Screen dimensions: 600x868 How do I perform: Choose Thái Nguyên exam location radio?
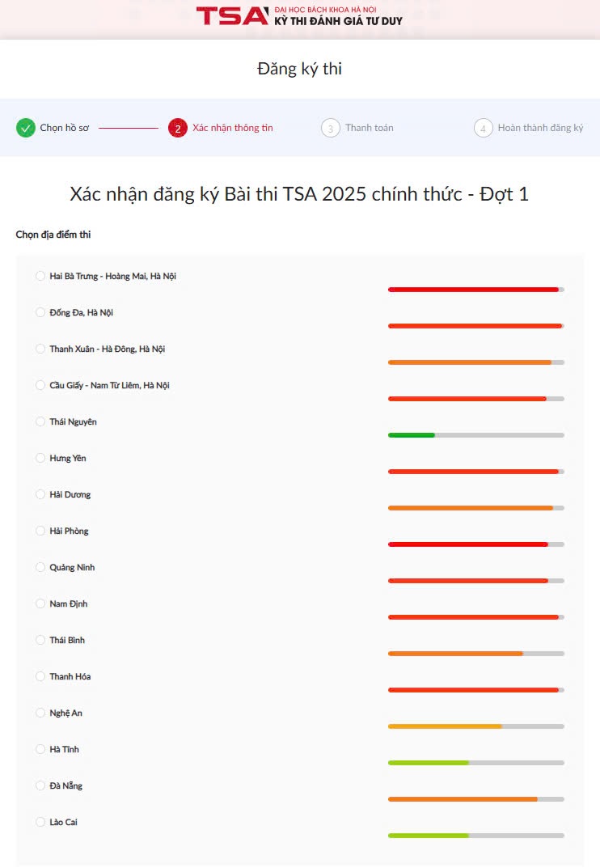click(40, 421)
